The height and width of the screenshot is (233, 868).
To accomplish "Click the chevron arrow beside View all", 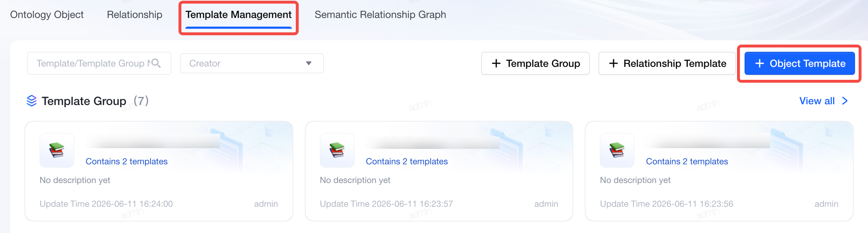I will (845, 101).
